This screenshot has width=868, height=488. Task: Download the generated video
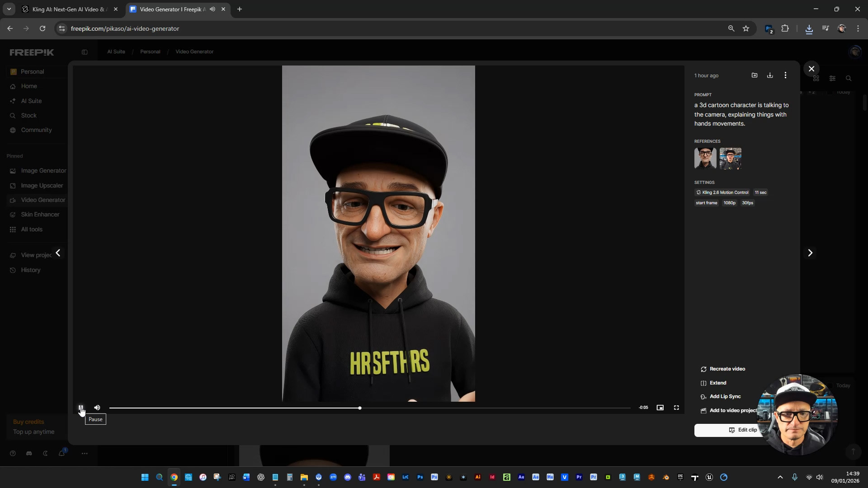[770, 75]
